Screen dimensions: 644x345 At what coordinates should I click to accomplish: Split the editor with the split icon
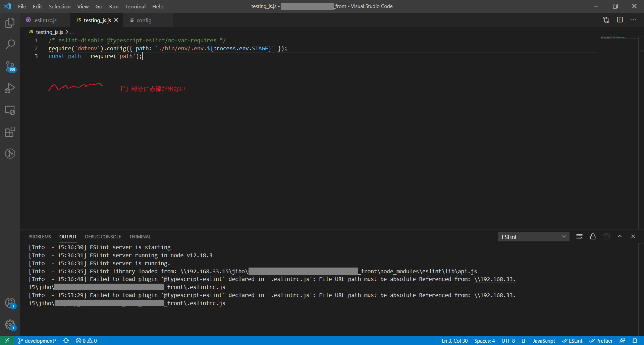[620, 20]
